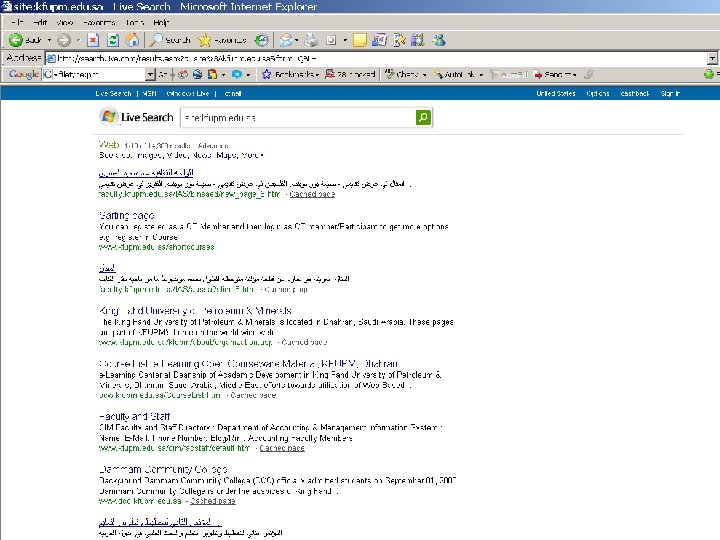The width and height of the screenshot is (720, 540).
Task: Click the History icon in the IE toolbar
Action: click(x=262, y=40)
